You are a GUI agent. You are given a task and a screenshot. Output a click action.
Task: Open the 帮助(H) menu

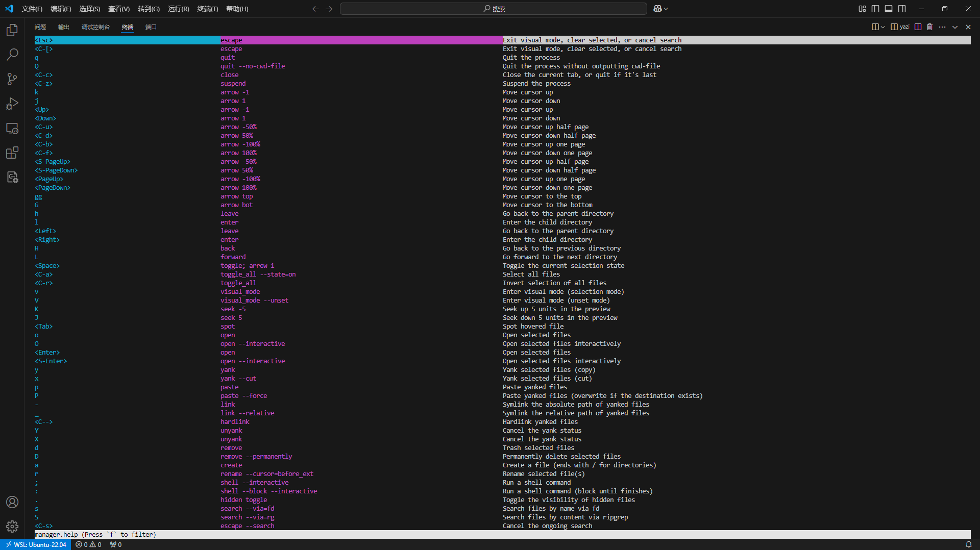(237, 9)
